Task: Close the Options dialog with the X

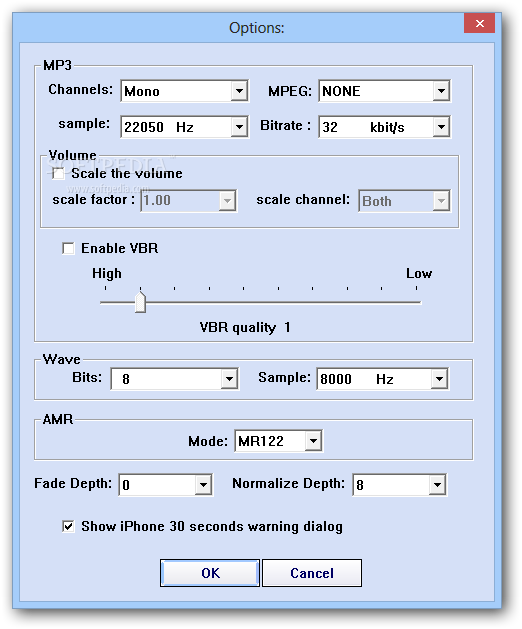Action: click(479, 23)
